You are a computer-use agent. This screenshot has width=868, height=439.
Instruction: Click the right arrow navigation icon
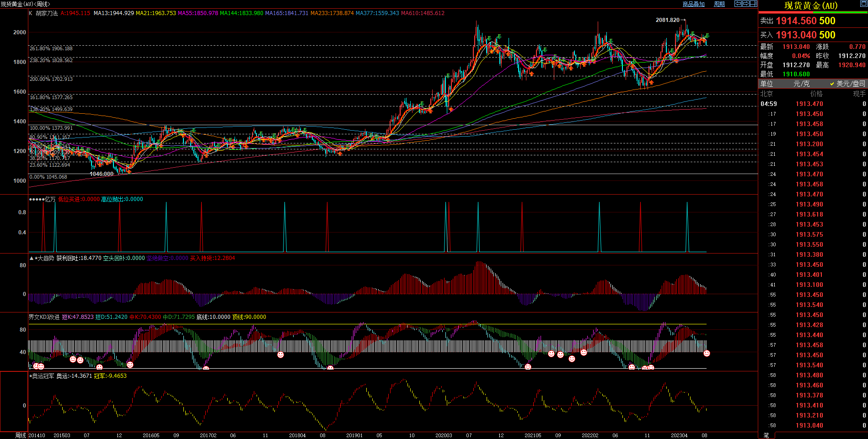[745, 4]
